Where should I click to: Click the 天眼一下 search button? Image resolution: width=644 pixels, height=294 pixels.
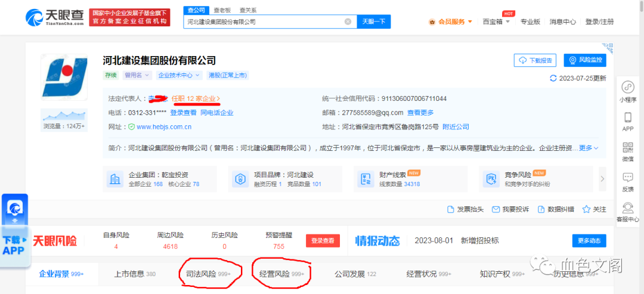tap(374, 21)
